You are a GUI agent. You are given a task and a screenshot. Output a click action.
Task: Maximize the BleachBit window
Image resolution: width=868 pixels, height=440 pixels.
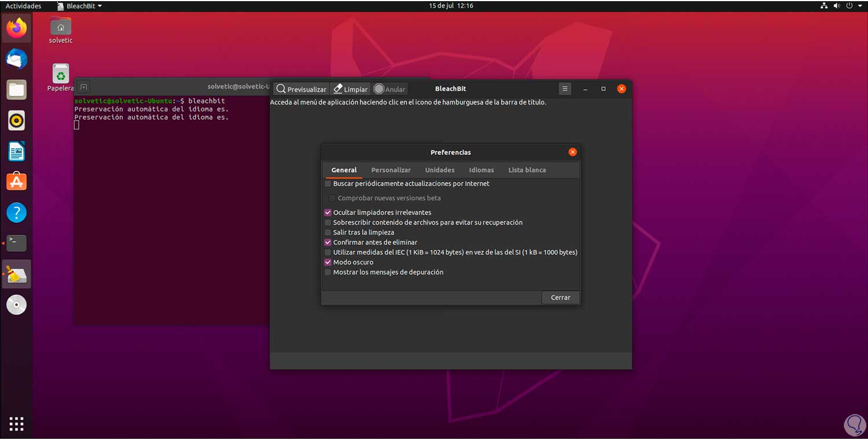point(604,89)
